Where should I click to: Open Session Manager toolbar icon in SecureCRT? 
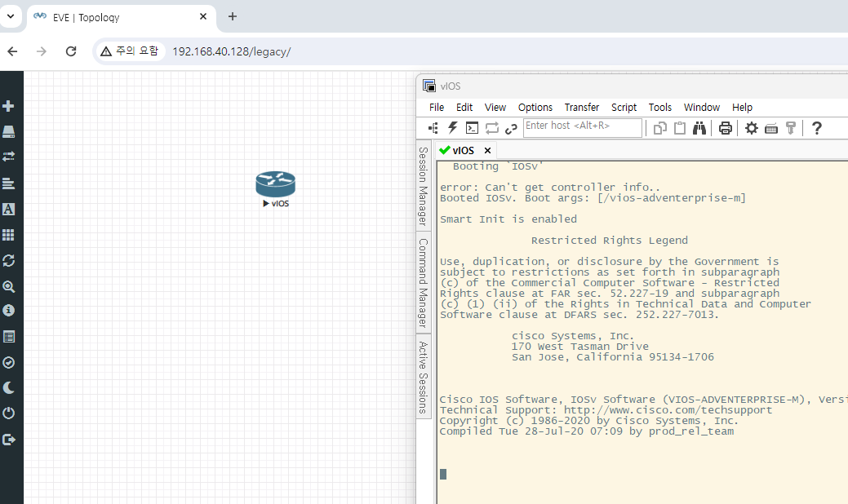coord(433,128)
